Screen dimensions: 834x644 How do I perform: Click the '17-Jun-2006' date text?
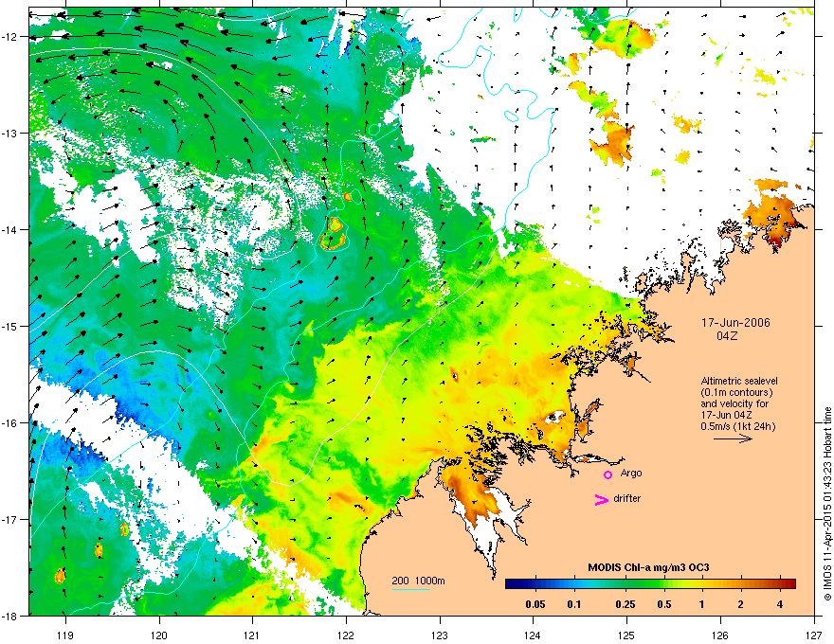tap(735, 323)
